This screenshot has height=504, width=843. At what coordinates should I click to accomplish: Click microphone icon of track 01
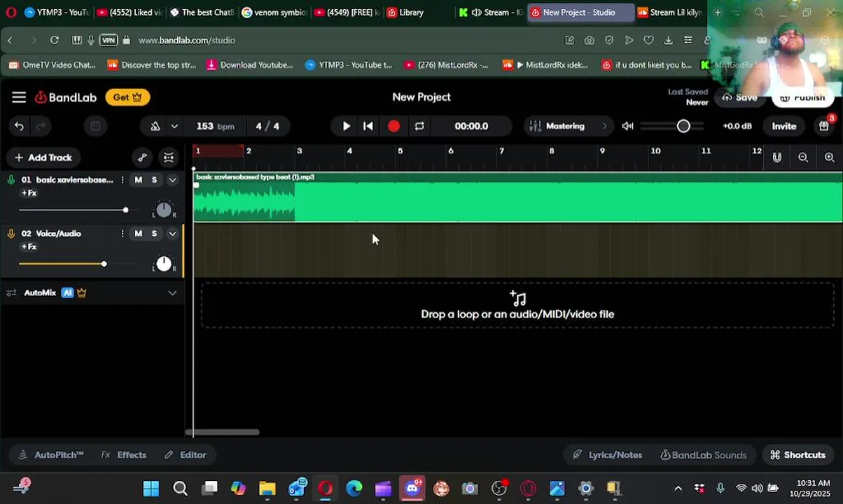[11, 180]
